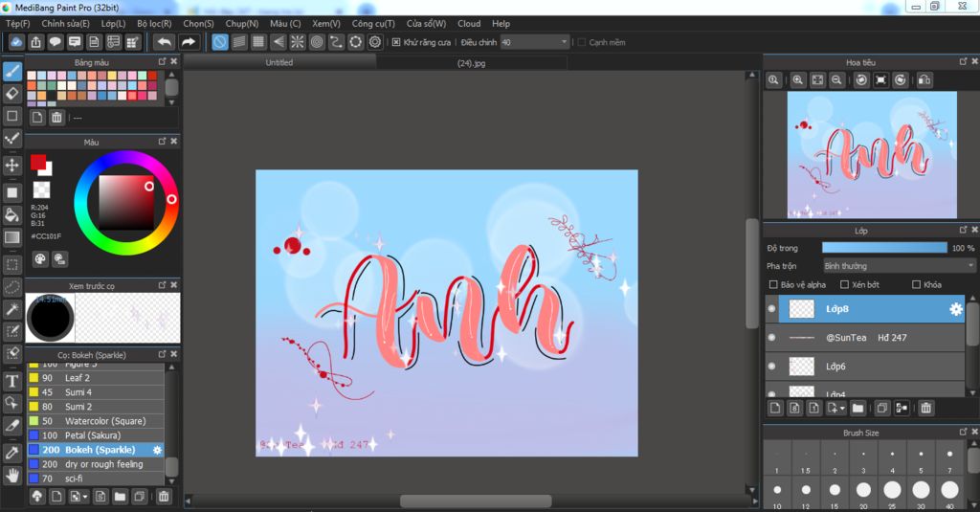The width and height of the screenshot is (980, 512).
Task: Hide the Lớp8 layer
Action: point(772,309)
